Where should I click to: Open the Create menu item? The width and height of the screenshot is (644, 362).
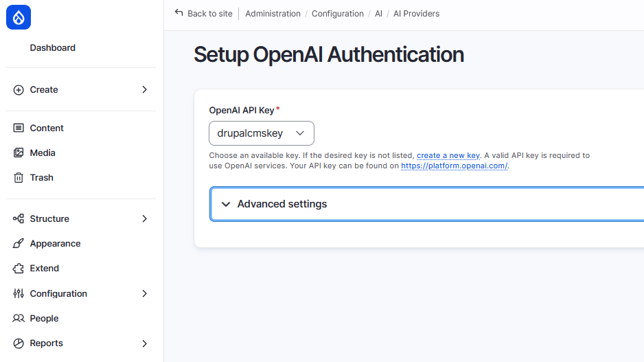coord(44,89)
